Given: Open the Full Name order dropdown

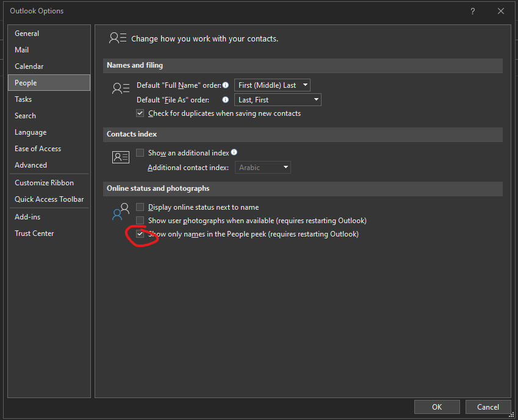Looking at the screenshot, I should click(x=272, y=85).
